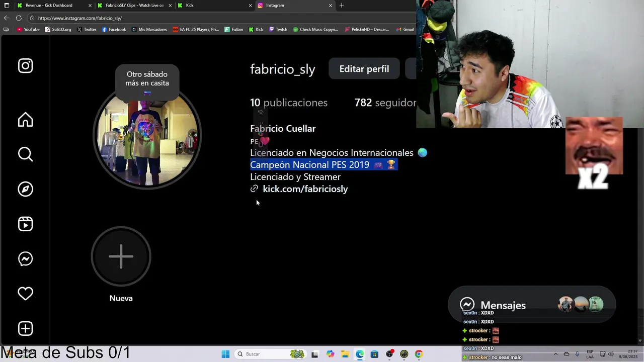Viewport: 644px width, 362px height.
Task: Open the Futbin bookmark
Action: point(234,30)
